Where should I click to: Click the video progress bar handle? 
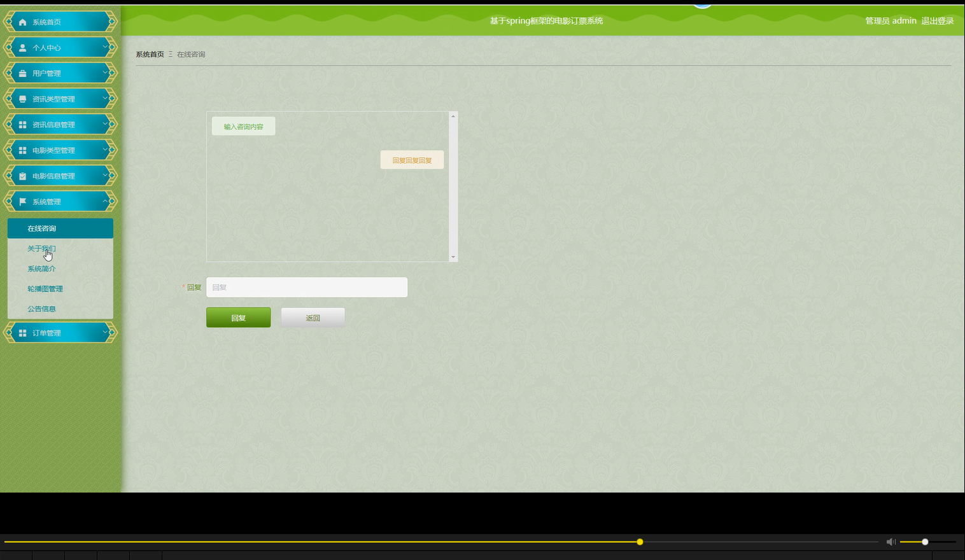tap(640, 542)
